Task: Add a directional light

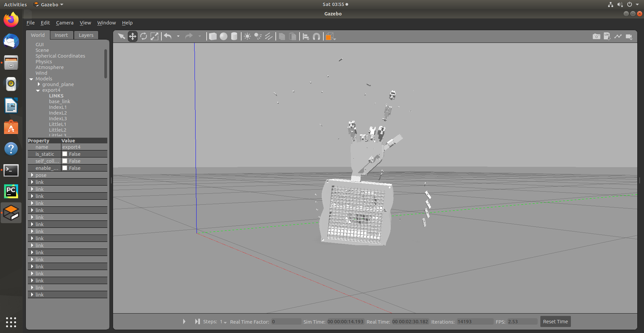Action: click(269, 36)
